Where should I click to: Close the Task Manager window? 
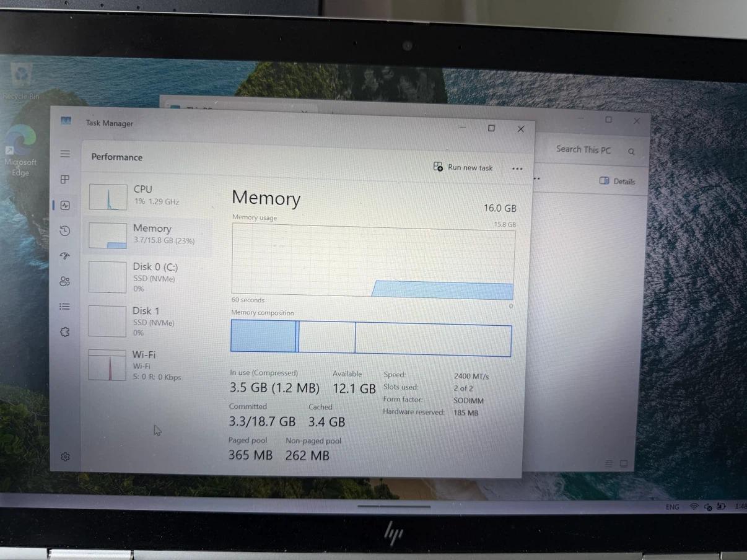click(x=521, y=129)
